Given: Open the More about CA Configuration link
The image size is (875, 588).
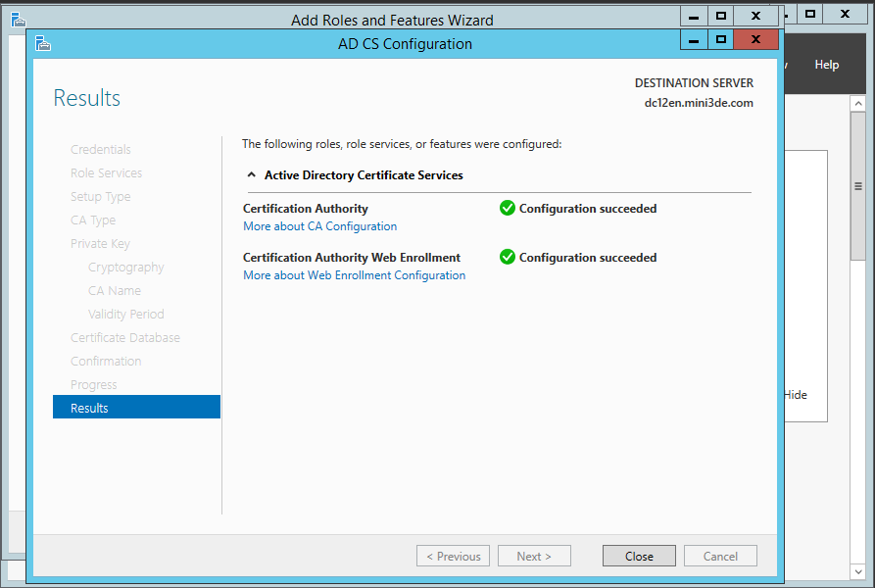Looking at the screenshot, I should [x=319, y=226].
